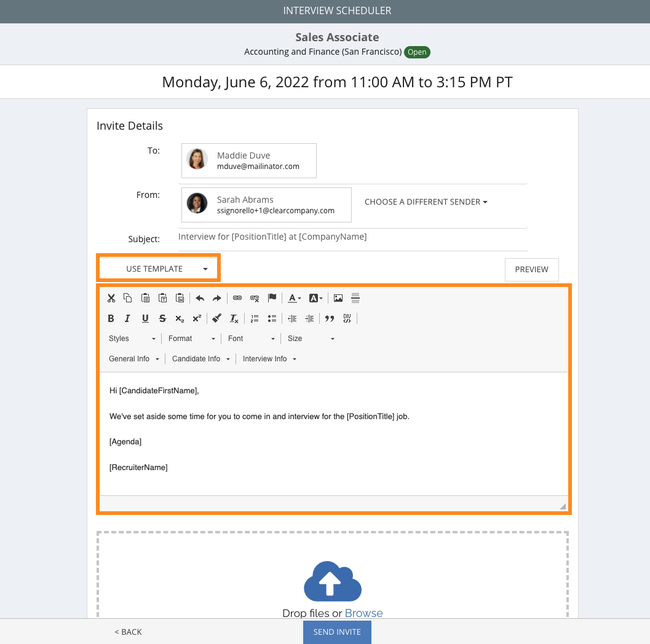This screenshot has height=644, width=650.
Task: Click the Remove Format icon
Action: (234, 318)
